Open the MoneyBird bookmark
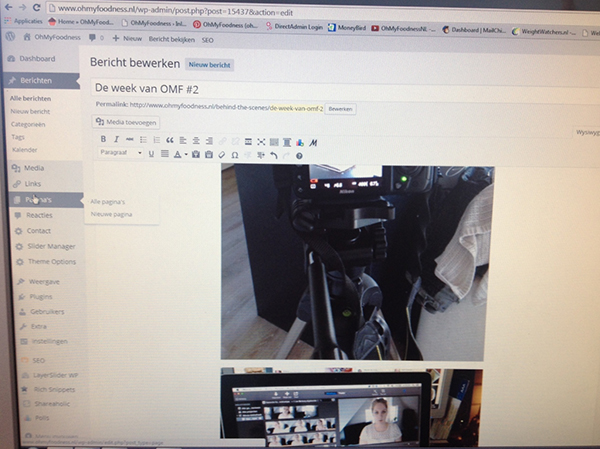 [347, 28]
